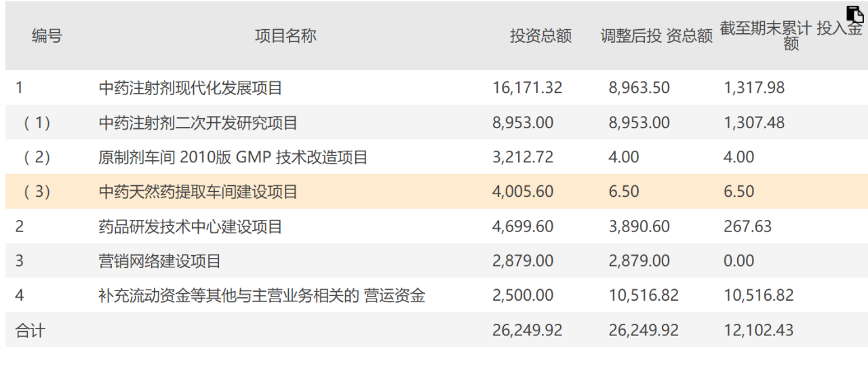Viewport: 868px width, 376px height.
Task: Click the 编号 column header
Action: pyautogui.click(x=47, y=37)
